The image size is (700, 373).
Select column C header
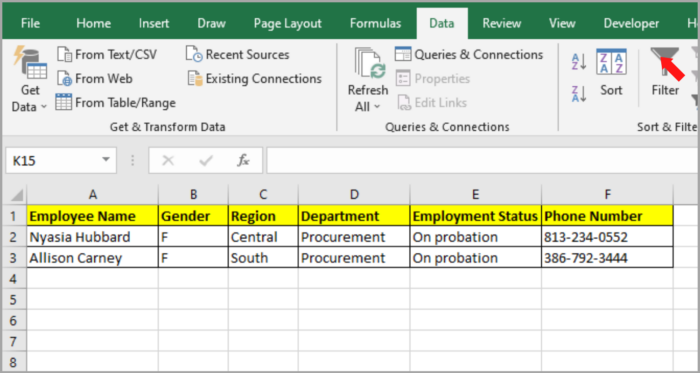coord(263,195)
